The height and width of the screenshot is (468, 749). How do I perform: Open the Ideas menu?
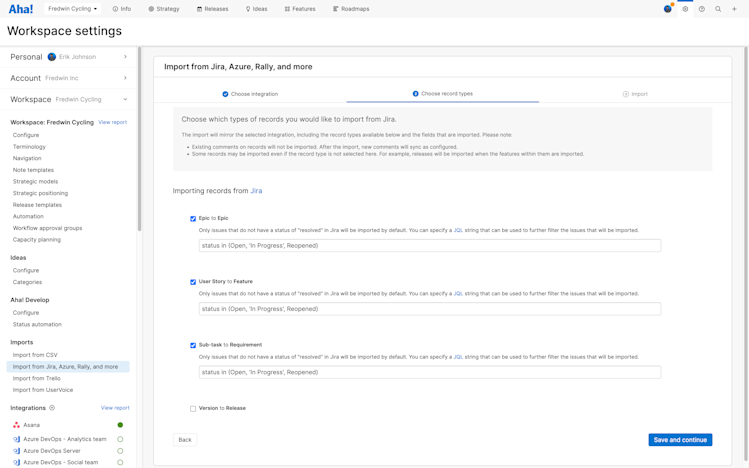coord(257,9)
